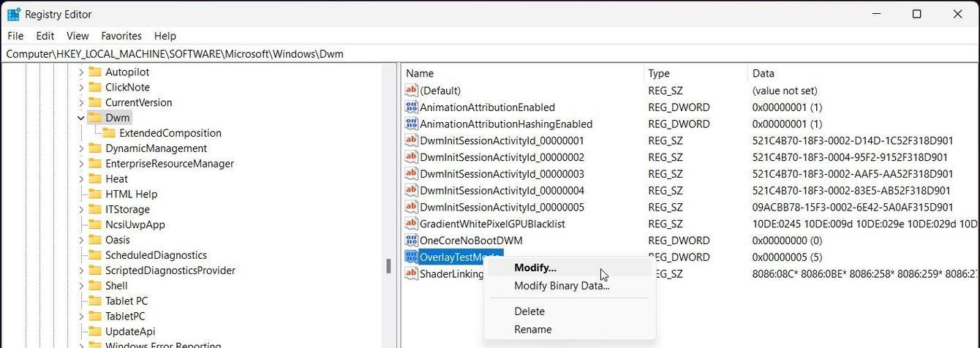Click the open Dwm folder icon
Image resolution: width=980 pixels, height=348 pixels.
(94, 118)
